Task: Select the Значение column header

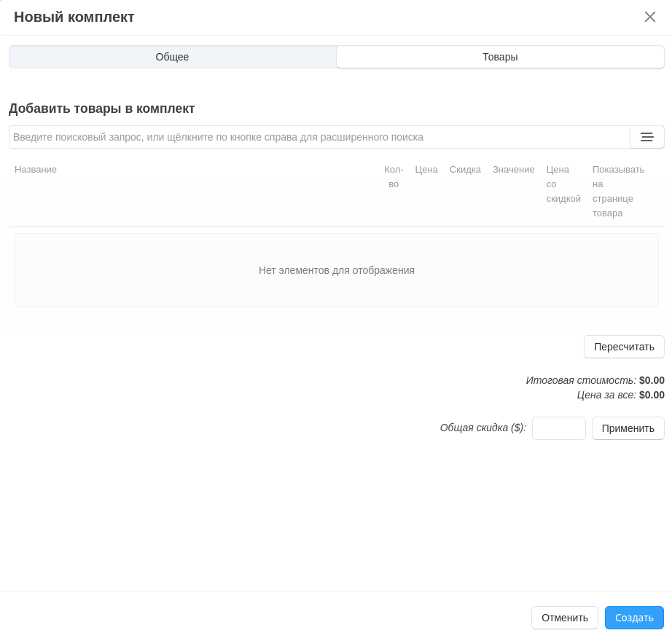Action: coord(513,170)
